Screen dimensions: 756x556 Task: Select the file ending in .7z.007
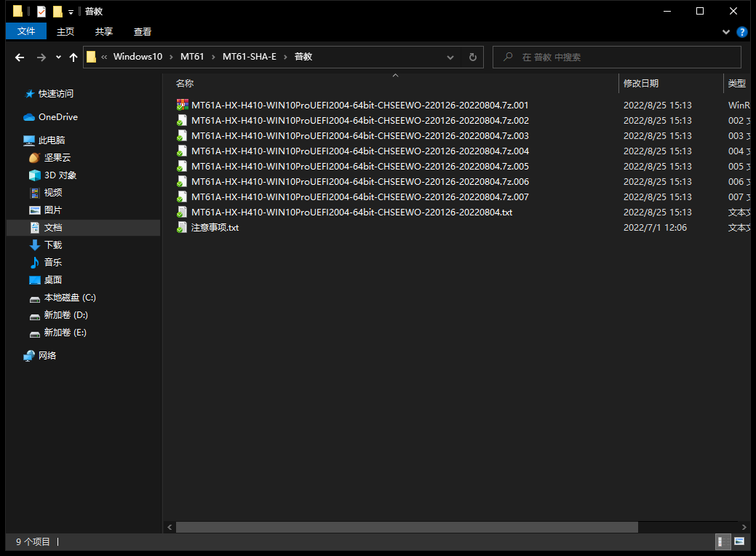tap(359, 197)
